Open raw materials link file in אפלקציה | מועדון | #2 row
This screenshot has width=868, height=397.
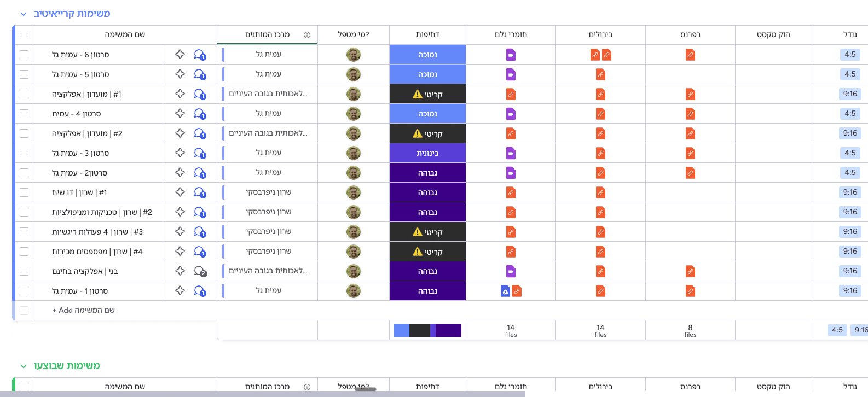(x=511, y=133)
